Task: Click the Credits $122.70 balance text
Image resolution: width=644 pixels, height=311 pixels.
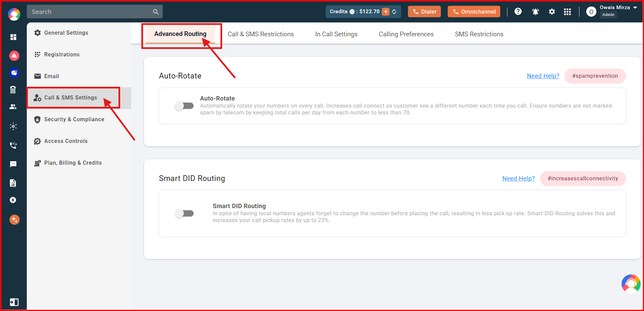Action: click(x=355, y=12)
